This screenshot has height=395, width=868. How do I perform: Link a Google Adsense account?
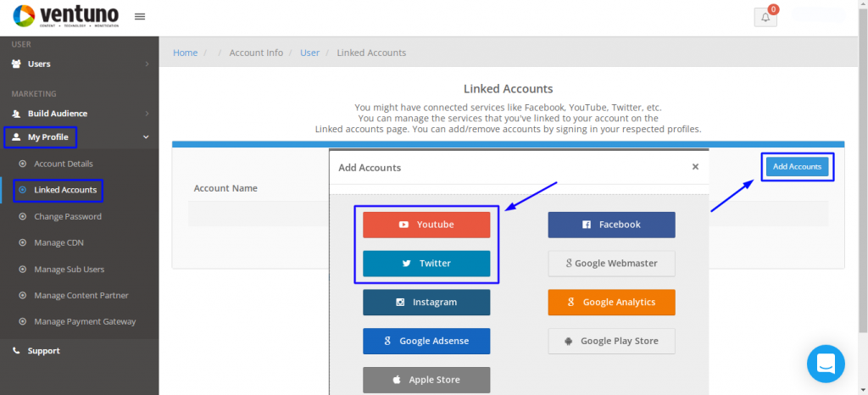point(426,341)
